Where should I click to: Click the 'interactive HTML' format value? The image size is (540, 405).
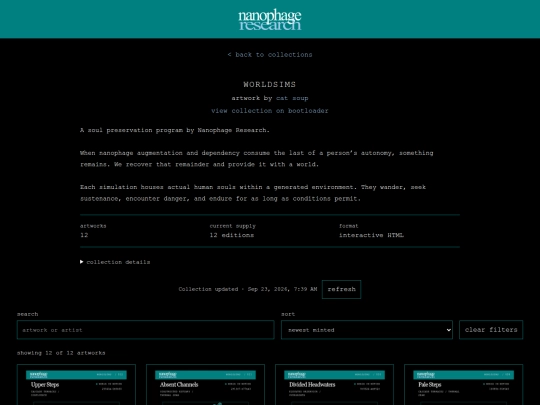(x=371, y=235)
